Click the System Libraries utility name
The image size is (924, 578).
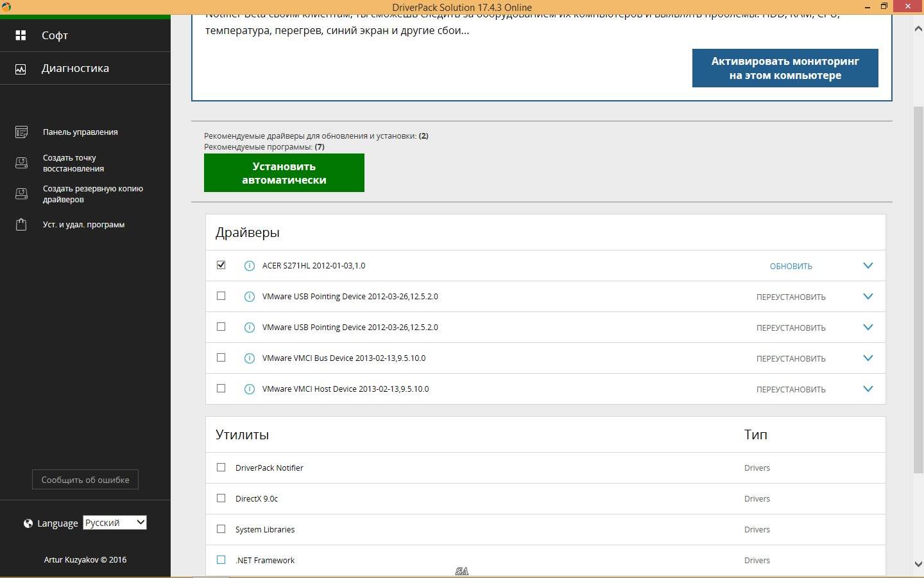pyautogui.click(x=265, y=530)
